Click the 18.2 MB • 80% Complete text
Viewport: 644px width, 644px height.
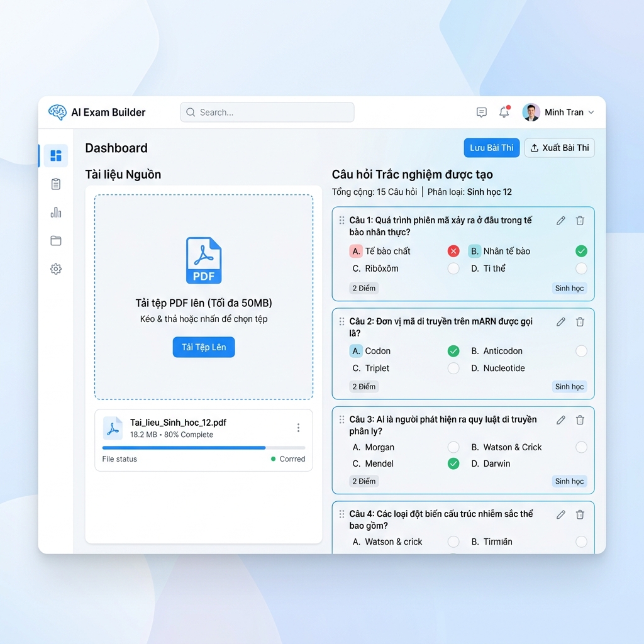coord(172,435)
